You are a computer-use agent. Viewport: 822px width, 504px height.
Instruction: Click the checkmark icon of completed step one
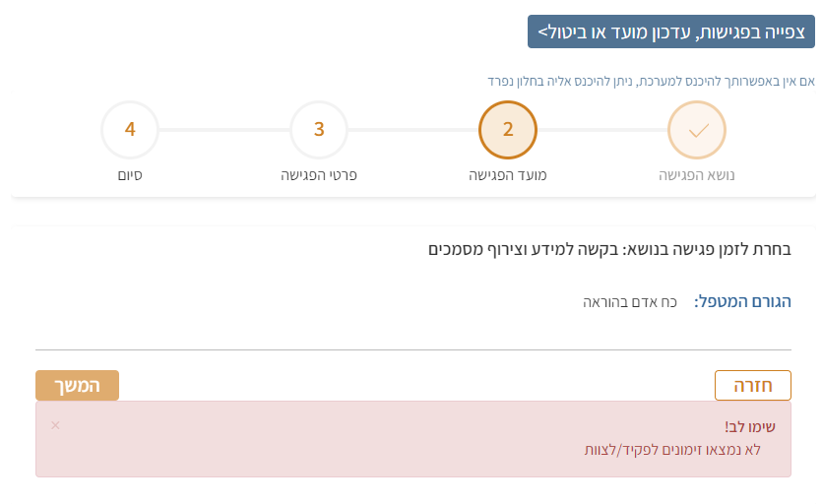point(697,130)
